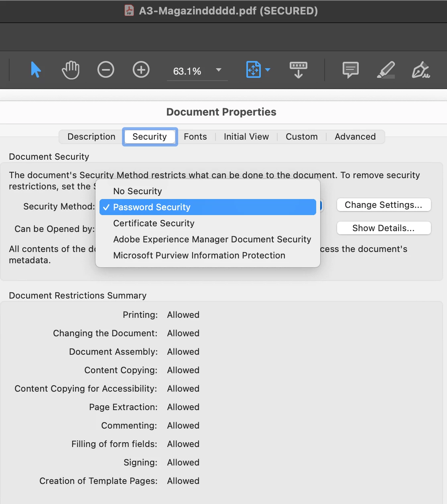Choose Adobe Experience Manager Document Security
447x504 pixels.
click(208, 239)
